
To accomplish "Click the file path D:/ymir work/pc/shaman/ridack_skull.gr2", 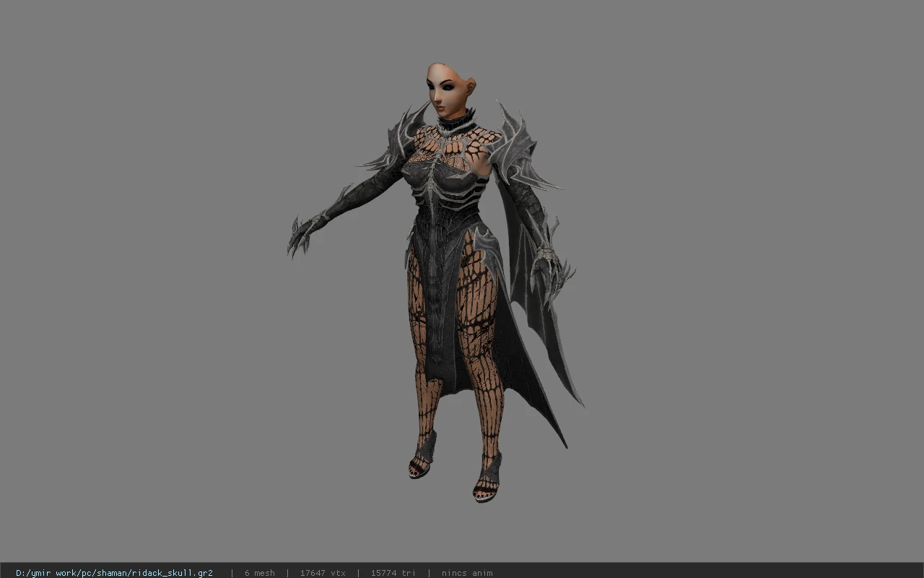I will click(x=114, y=573).
